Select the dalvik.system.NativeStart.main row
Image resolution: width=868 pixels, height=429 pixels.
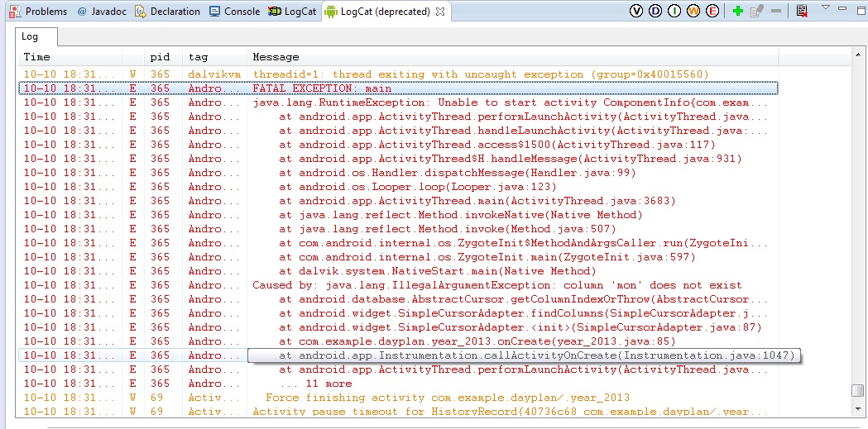(399, 271)
